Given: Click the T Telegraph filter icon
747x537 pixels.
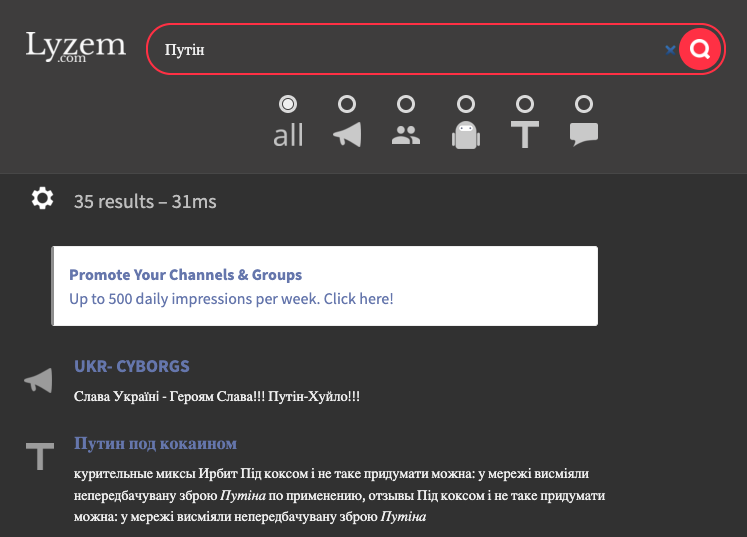Looking at the screenshot, I should pyautogui.click(x=525, y=134).
